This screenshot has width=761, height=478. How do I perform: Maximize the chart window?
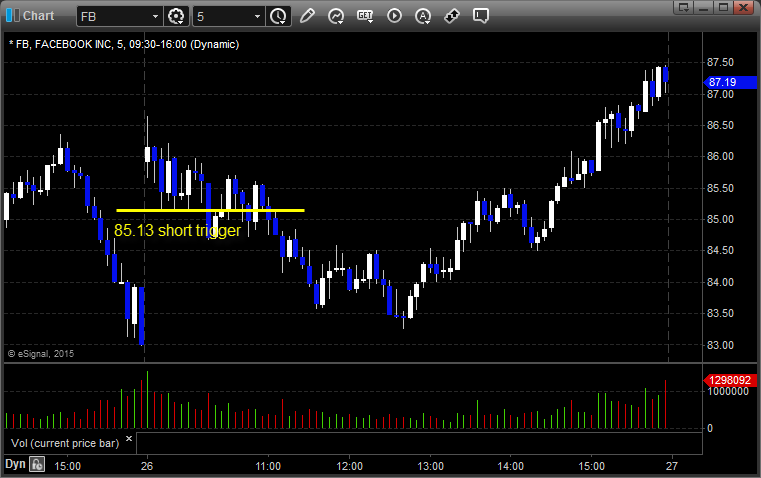point(723,7)
